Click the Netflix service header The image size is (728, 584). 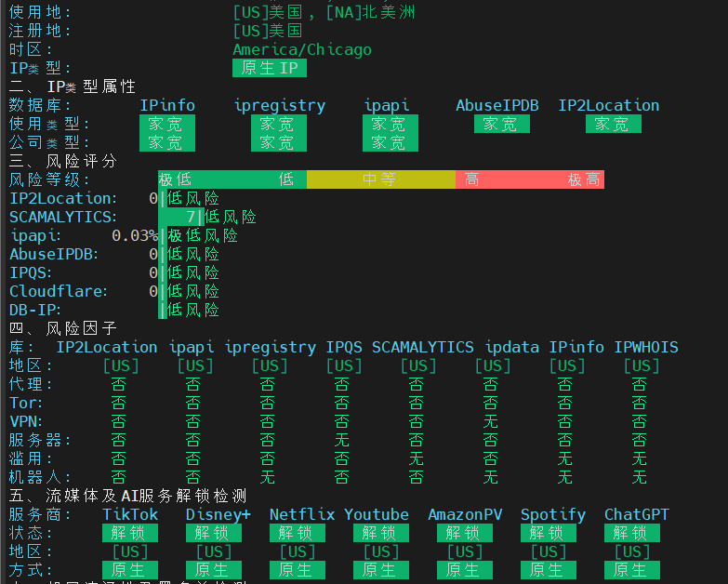(302, 514)
